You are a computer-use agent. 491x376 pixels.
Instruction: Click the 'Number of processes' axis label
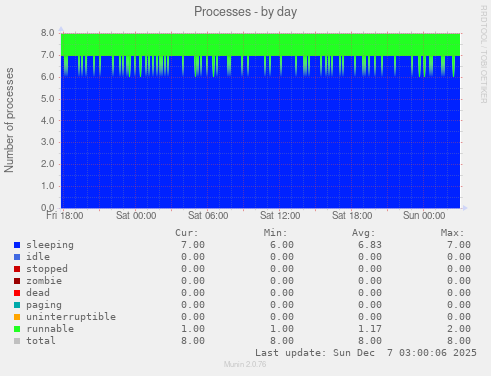tap(9, 120)
